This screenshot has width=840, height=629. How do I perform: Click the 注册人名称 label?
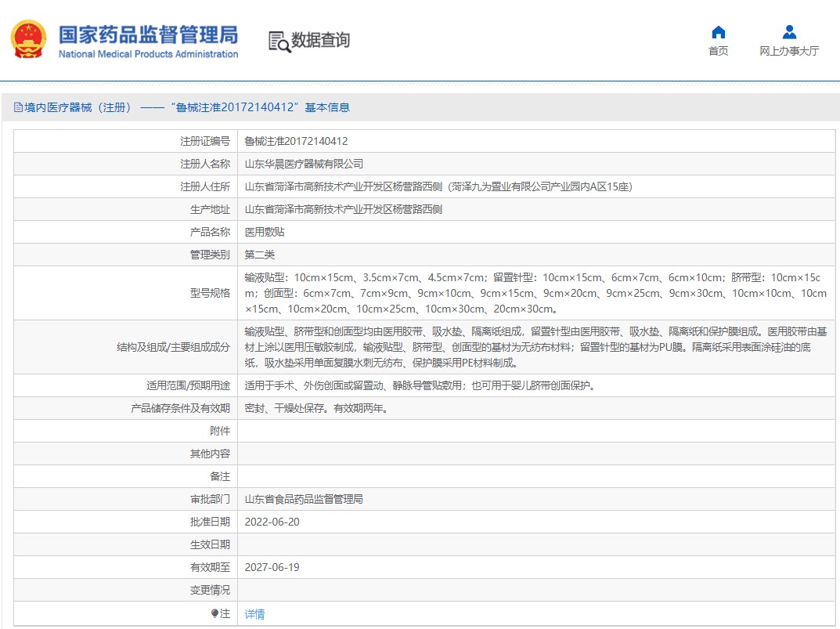[205, 164]
